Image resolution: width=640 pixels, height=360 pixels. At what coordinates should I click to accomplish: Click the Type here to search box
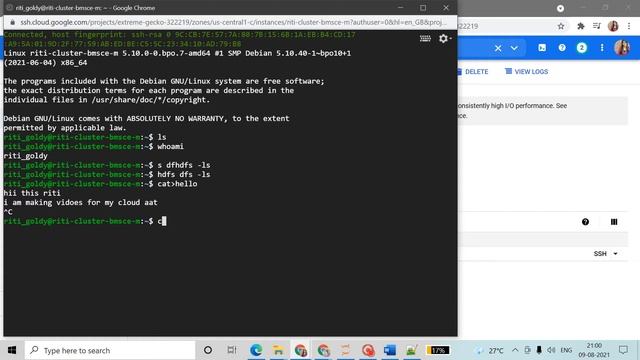coord(110,350)
